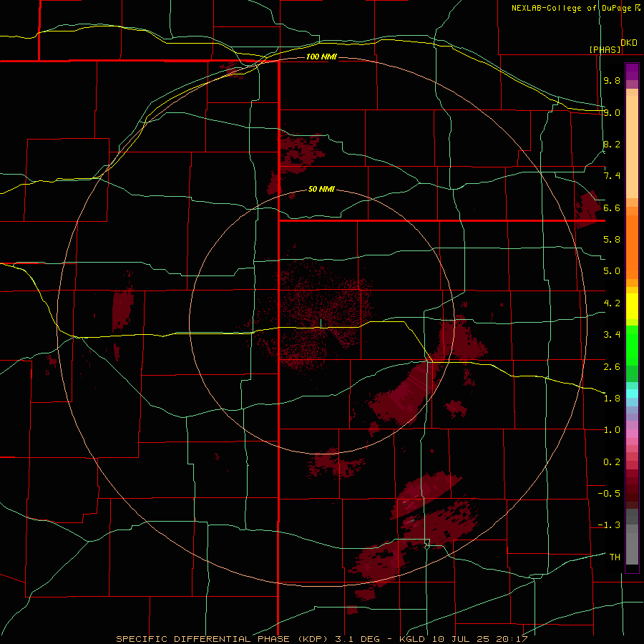The height and width of the screenshot is (644, 644).
Task: Click the 0.2 scale label
Action: (x=612, y=462)
